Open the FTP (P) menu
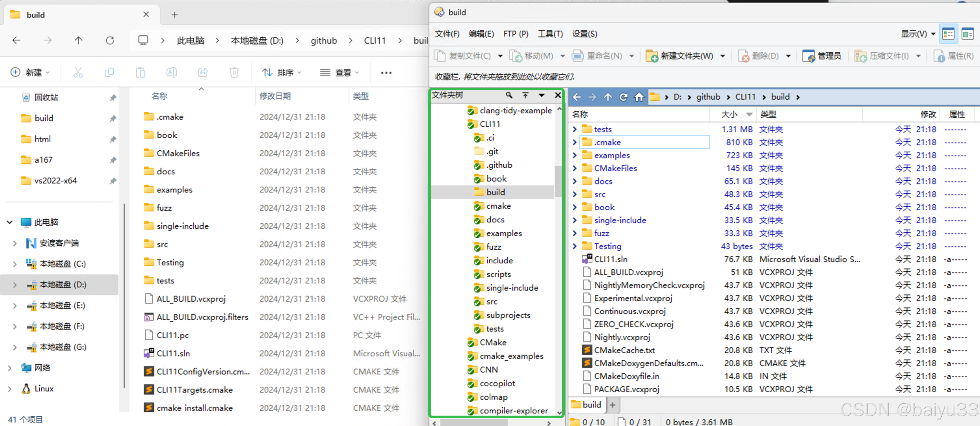This screenshot has height=426, width=980. (515, 34)
